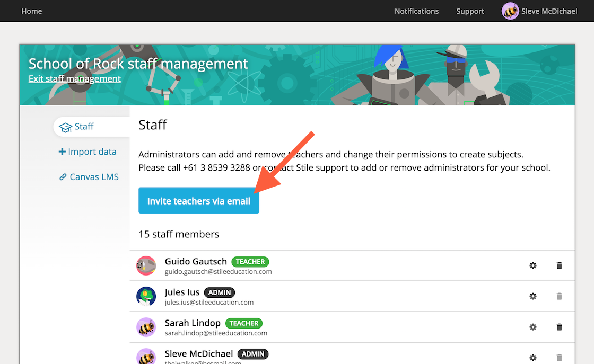Open settings gear for Jules Ius
594x364 pixels.
(532, 296)
